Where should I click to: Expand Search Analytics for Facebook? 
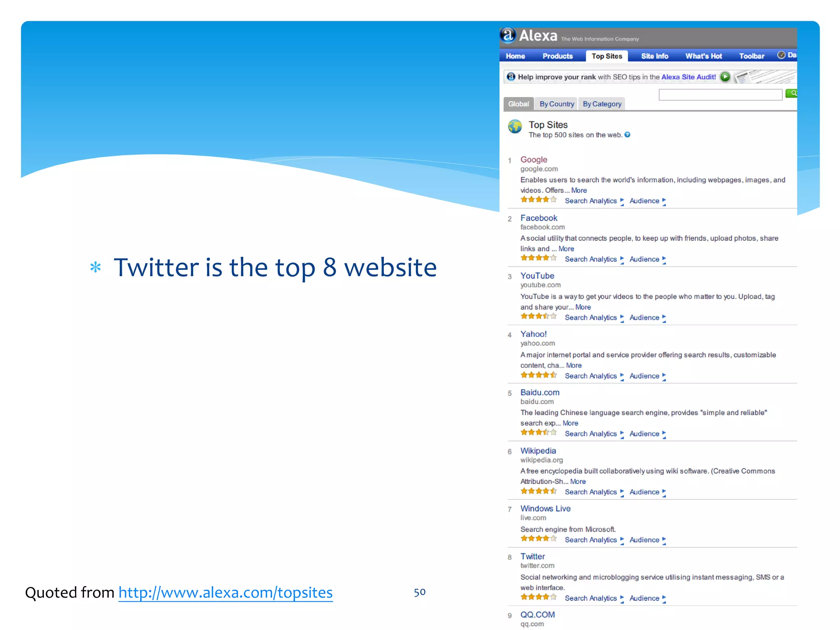(594, 259)
